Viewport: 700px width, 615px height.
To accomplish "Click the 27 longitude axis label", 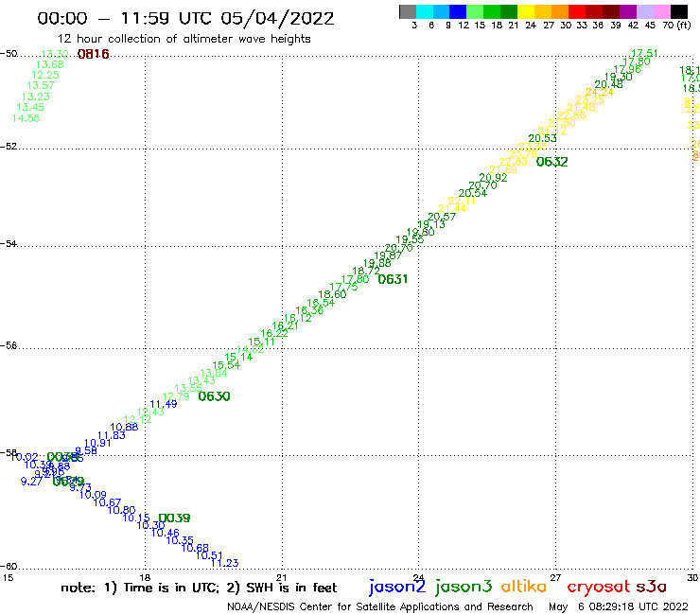I will coord(555,577).
